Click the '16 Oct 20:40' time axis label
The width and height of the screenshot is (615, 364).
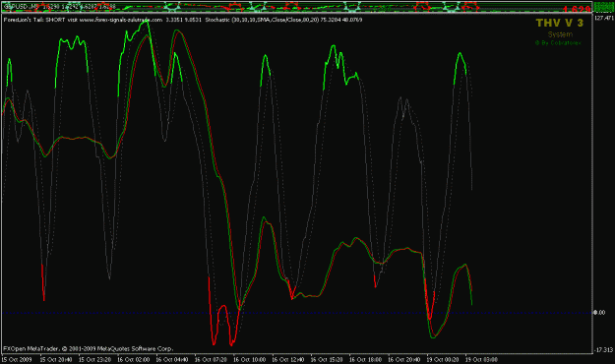pyautogui.click(x=404, y=359)
